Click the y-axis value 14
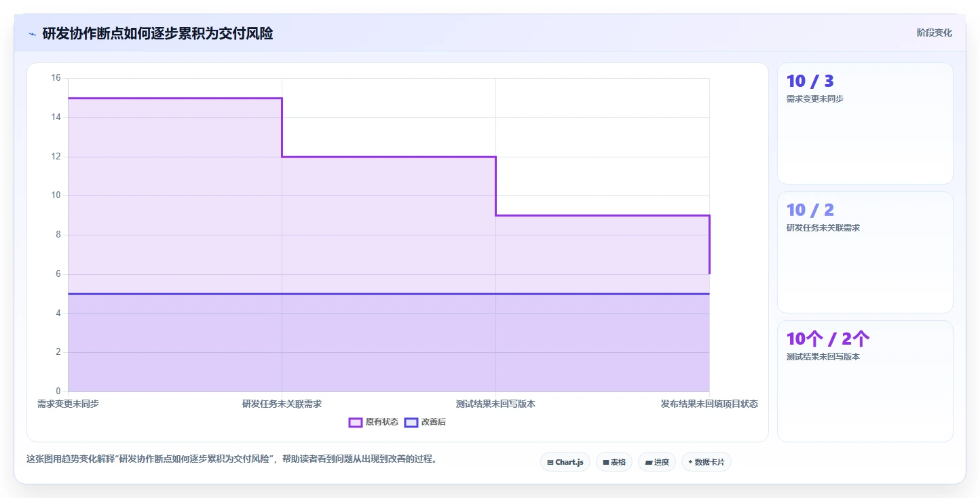This screenshot has height=498, width=980. click(56, 117)
